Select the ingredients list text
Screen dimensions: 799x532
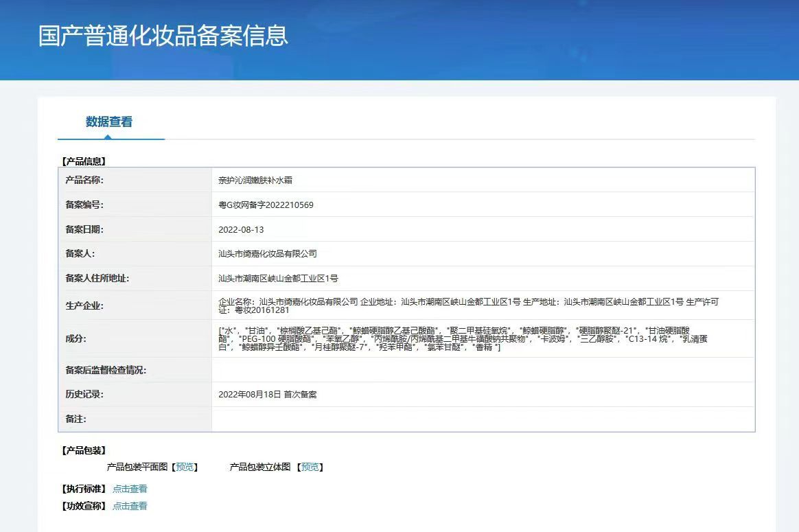click(463, 339)
